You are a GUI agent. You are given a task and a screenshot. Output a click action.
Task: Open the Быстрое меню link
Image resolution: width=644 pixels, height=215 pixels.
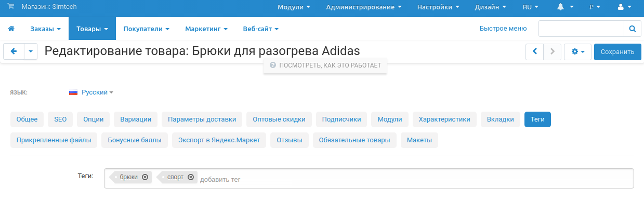[503, 29]
